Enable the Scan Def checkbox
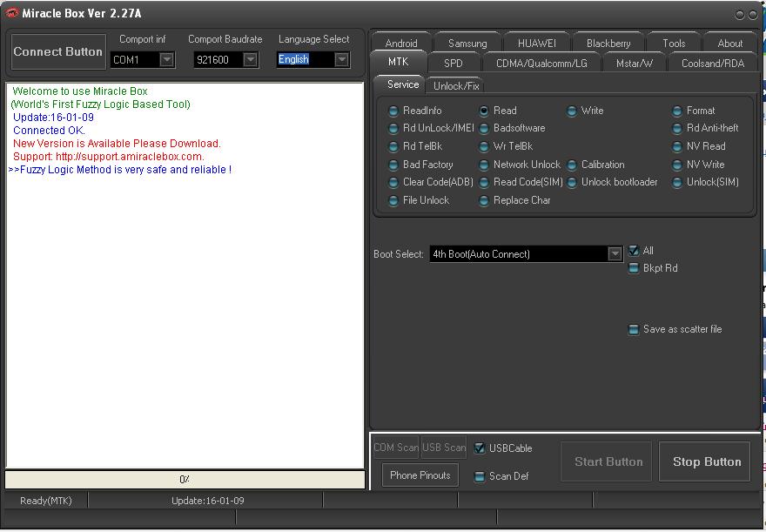 [480, 476]
